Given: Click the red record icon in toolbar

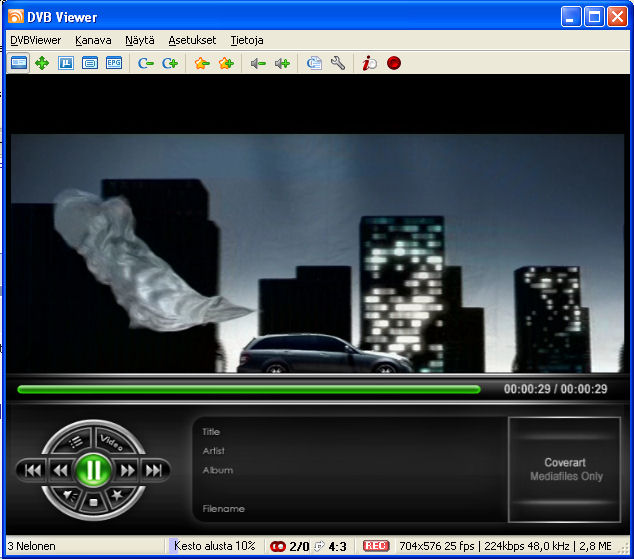Looking at the screenshot, I should pyautogui.click(x=394, y=63).
